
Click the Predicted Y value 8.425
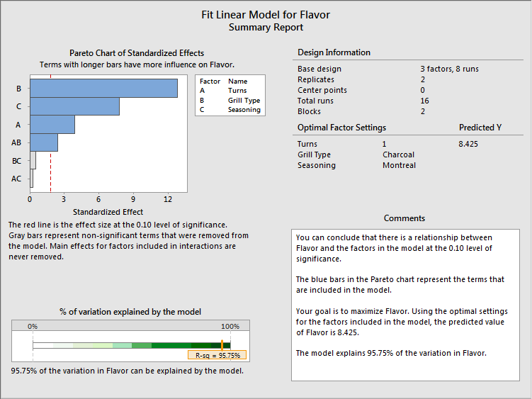pos(470,144)
